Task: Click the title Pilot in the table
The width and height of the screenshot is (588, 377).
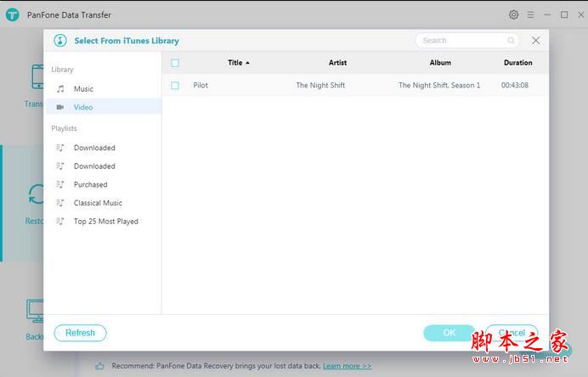Action: (201, 85)
